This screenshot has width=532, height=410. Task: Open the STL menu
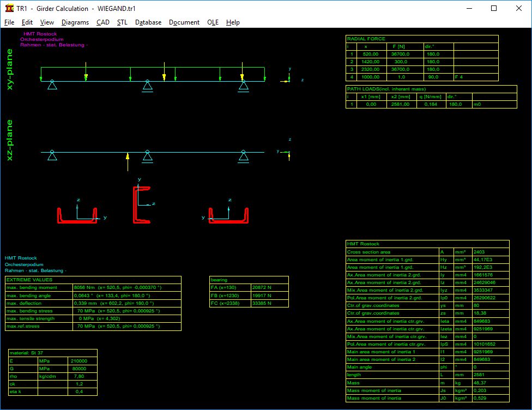[x=122, y=22]
